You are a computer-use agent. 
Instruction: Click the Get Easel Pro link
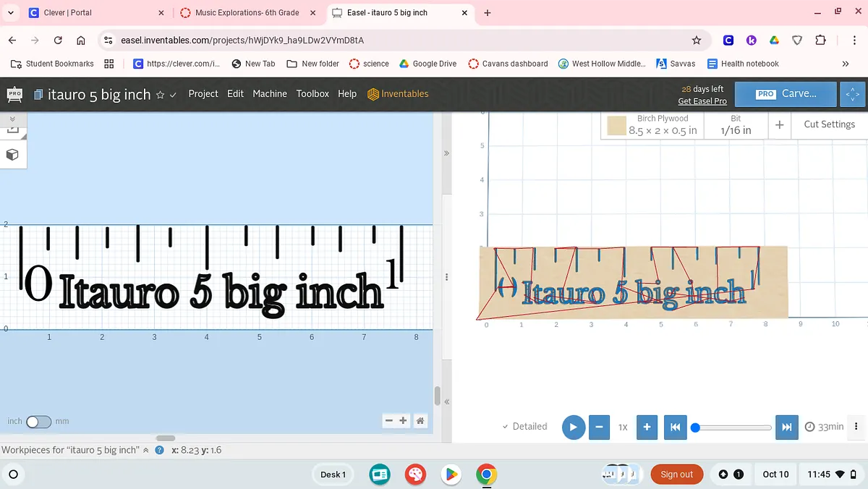pyautogui.click(x=702, y=101)
